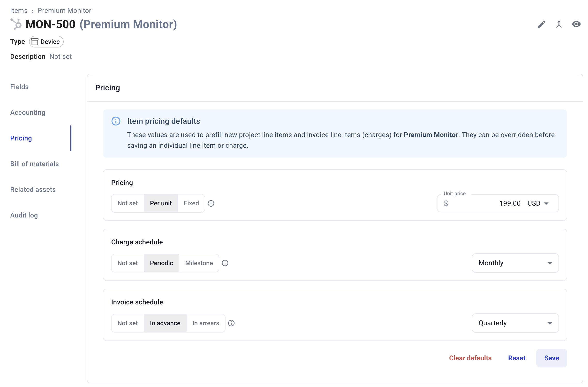Click the merge arrows icon

click(559, 24)
